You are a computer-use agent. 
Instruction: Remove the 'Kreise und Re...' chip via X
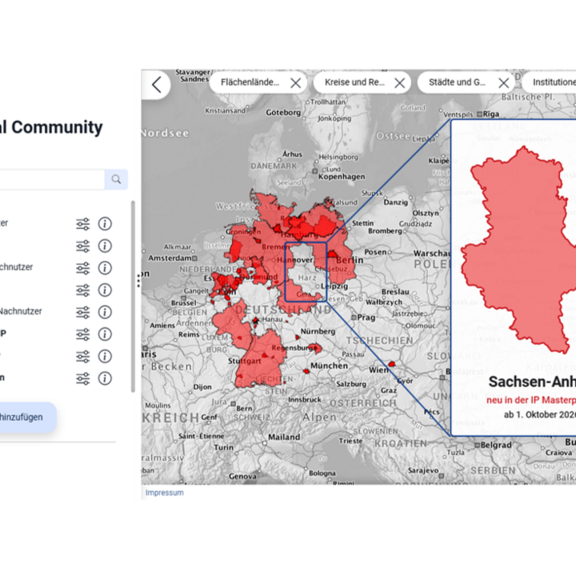400,83
